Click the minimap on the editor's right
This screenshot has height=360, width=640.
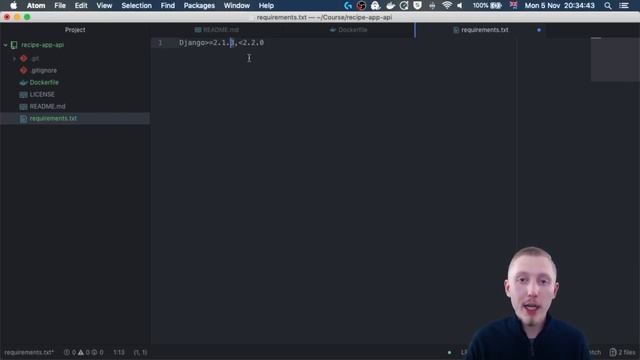pos(615,60)
